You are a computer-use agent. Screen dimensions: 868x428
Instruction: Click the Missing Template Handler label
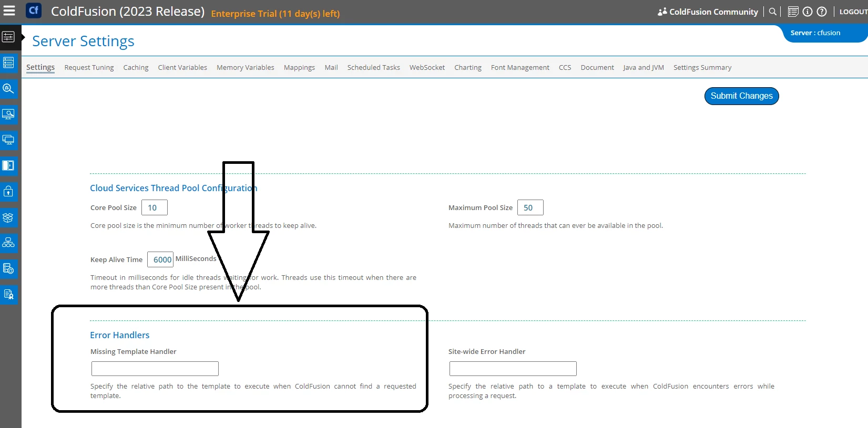click(134, 351)
